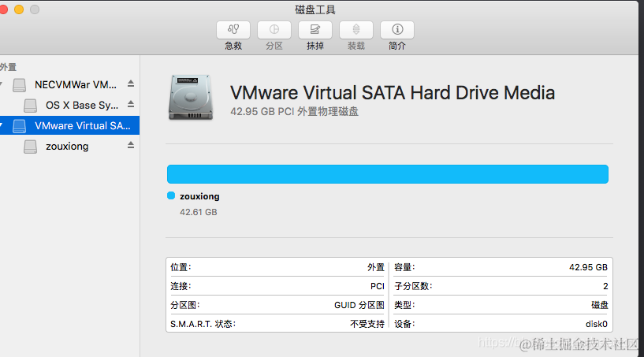The height and width of the screenshot is (357, 644).
Task: Click the 42.61 GB partition size text
Action: point(199,212)
